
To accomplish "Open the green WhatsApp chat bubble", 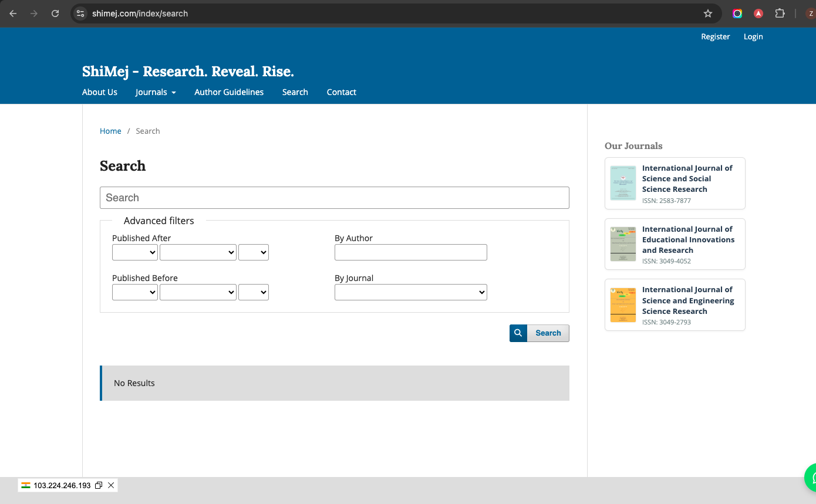I will pos(811,477).
